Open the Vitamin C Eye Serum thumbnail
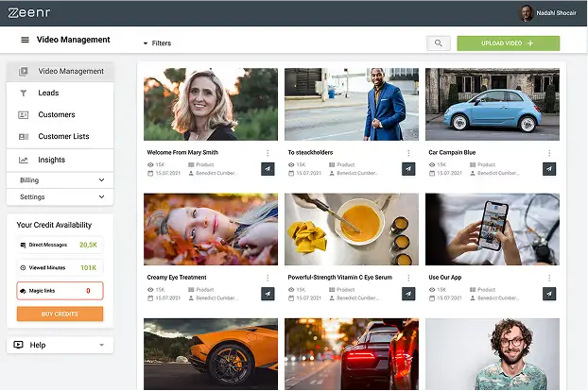 point(352,229)
